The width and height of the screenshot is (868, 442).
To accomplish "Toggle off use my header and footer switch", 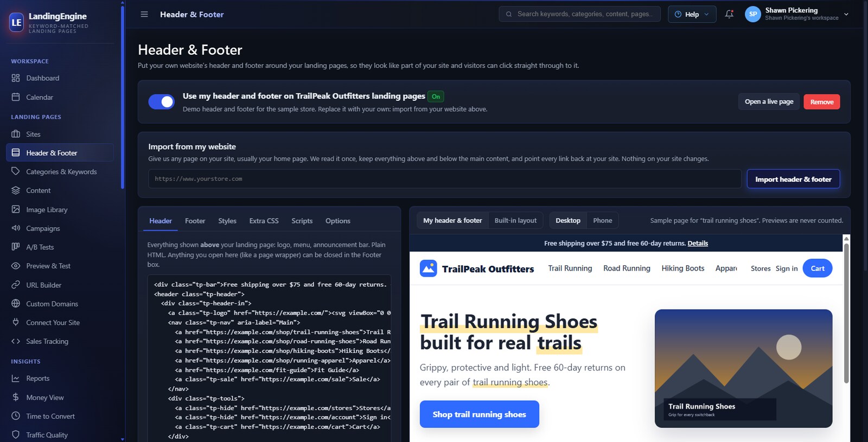I will pos(162,102).
